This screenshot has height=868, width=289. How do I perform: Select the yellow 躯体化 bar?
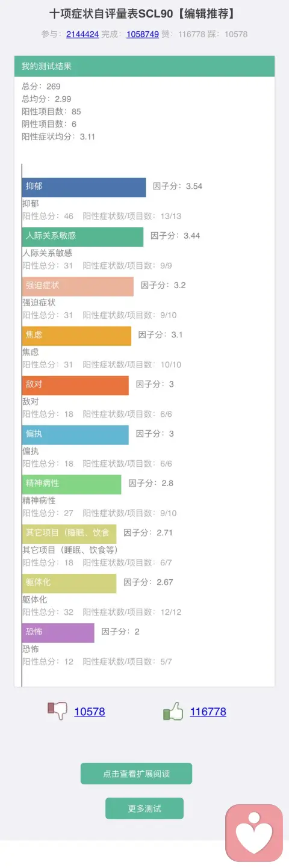(69, 583)
